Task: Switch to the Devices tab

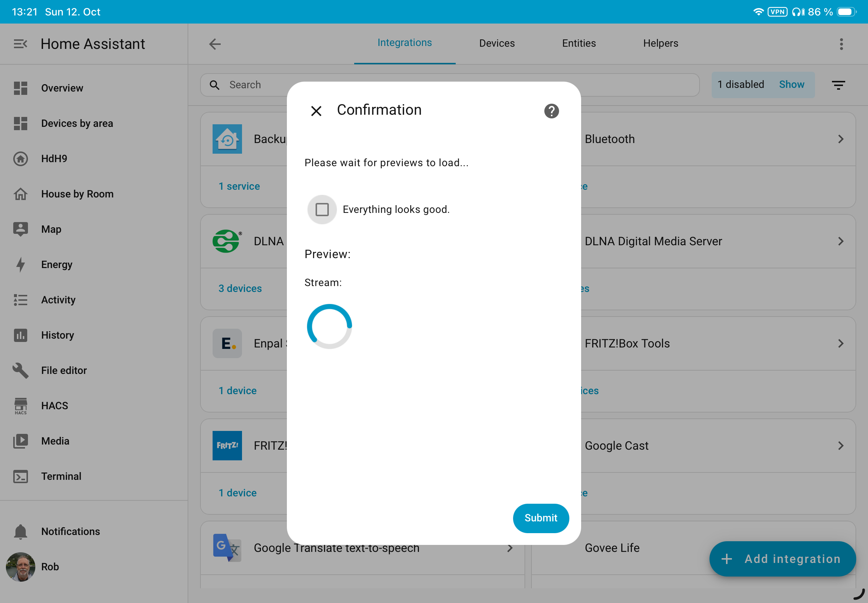Action: (497, 43)
